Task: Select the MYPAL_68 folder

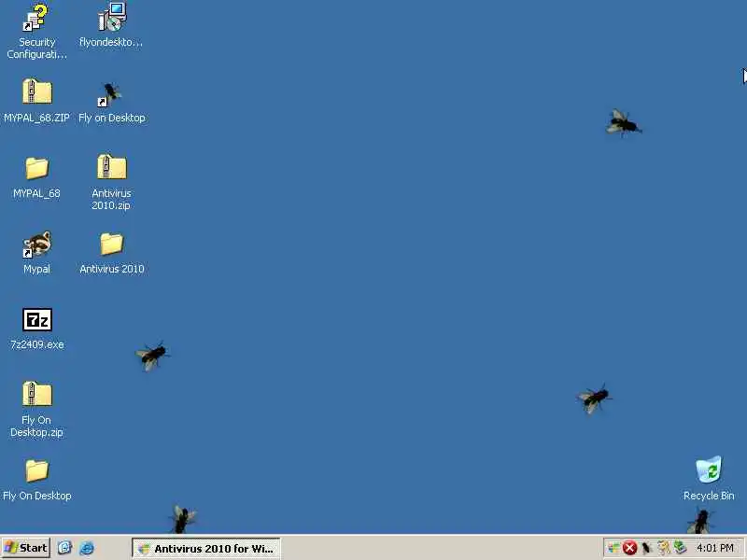Action: tap(36, 177)
